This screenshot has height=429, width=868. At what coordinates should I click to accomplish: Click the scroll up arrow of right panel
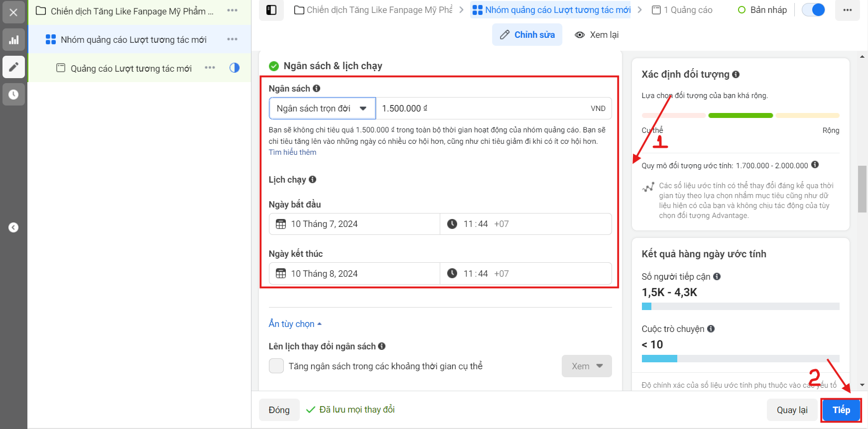point(863,57)
